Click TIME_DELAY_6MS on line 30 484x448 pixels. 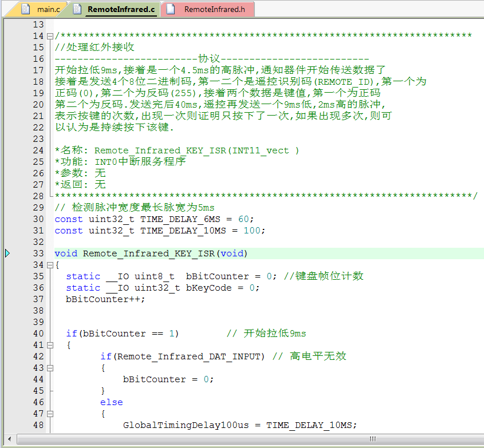tap(180, 219)
